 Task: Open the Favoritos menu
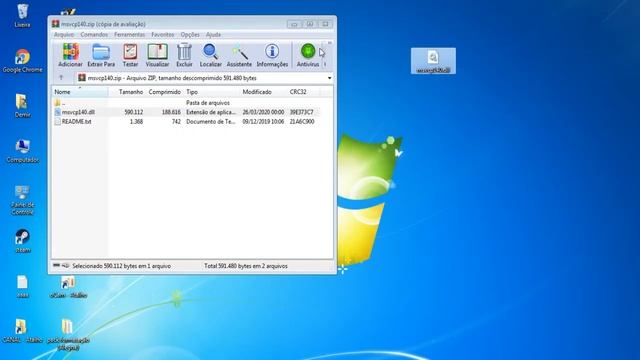coord(162,35)
